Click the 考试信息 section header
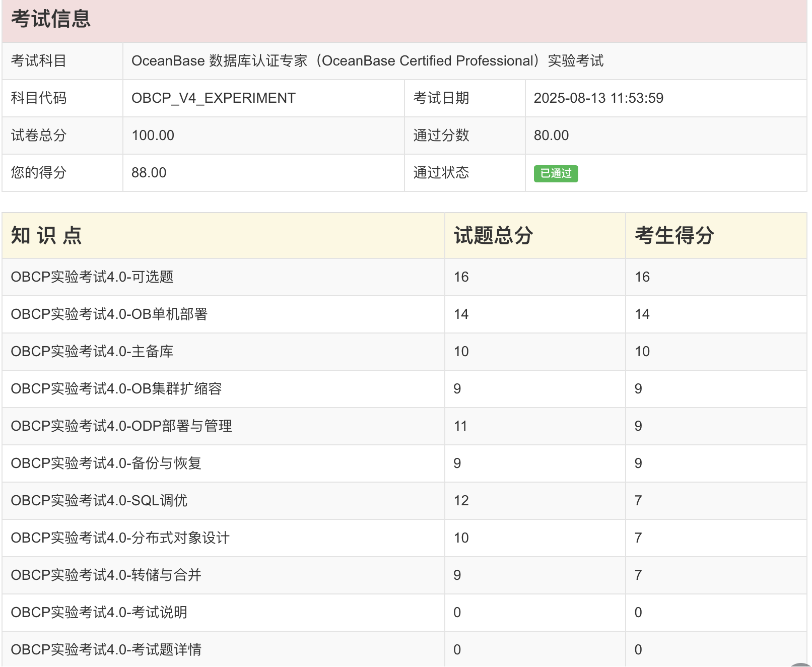 [x=51, y=19]
